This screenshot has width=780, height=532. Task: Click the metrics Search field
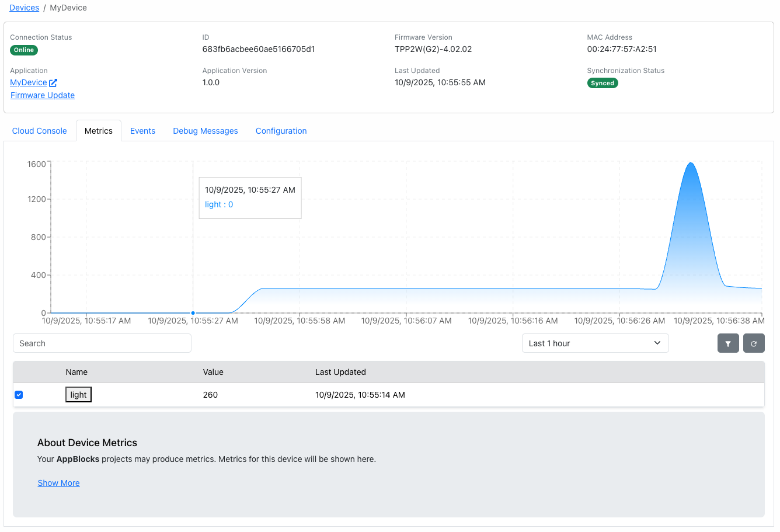click(x=102, y=343)
